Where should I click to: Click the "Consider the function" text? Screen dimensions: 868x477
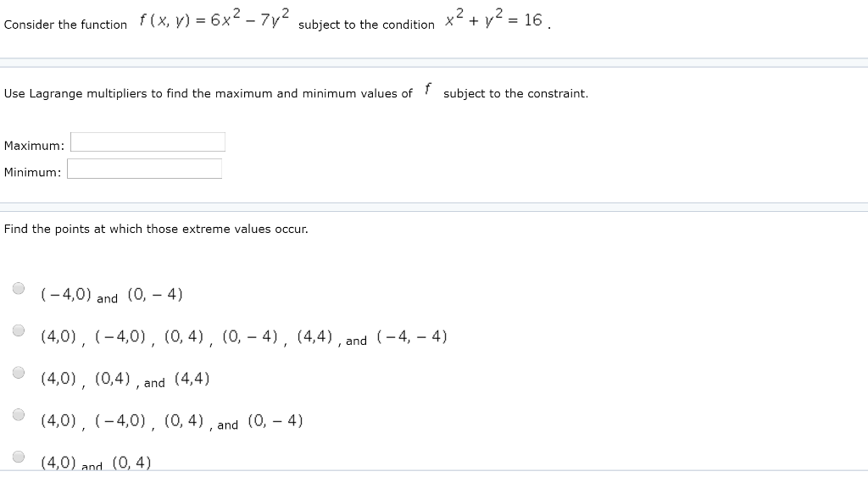tap(65, 25)
